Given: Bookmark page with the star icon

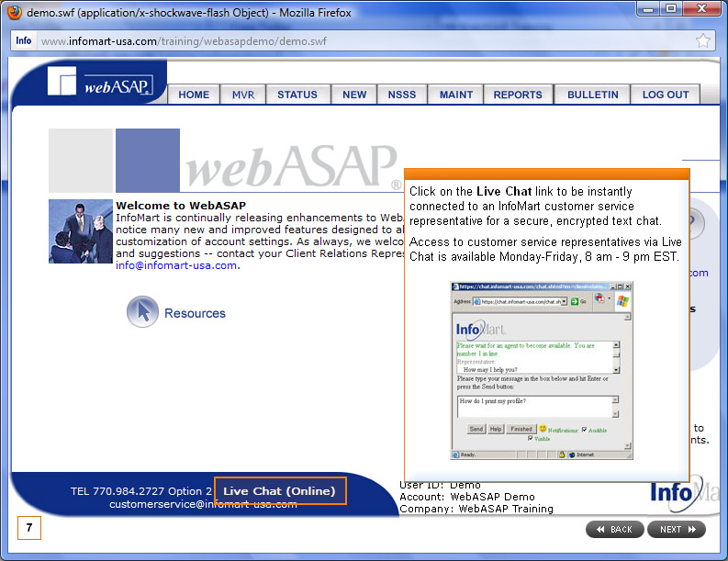Looking at the screenshot, I should pos(703,41).
